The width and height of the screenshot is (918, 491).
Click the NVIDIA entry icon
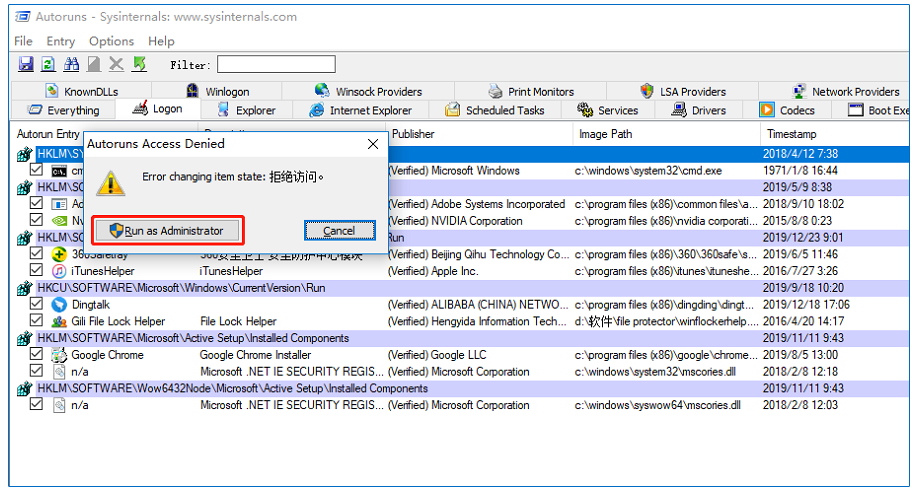point(59,221)
